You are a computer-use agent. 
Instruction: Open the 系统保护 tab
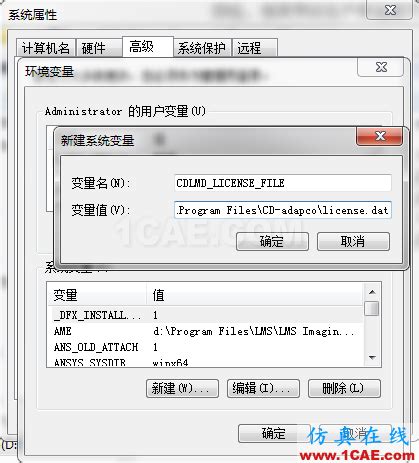[x=202, y=48]
